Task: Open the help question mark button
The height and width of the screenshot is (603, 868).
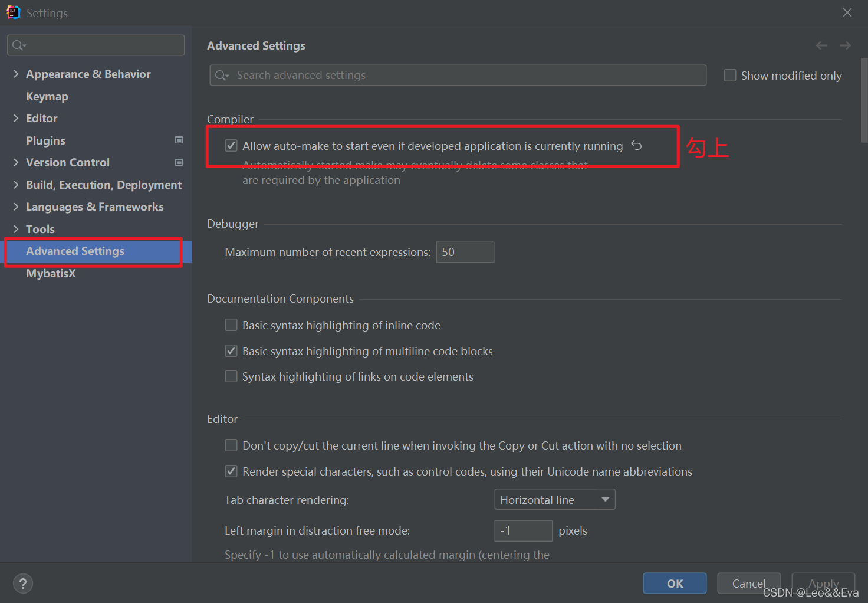Action: [23, 584]
